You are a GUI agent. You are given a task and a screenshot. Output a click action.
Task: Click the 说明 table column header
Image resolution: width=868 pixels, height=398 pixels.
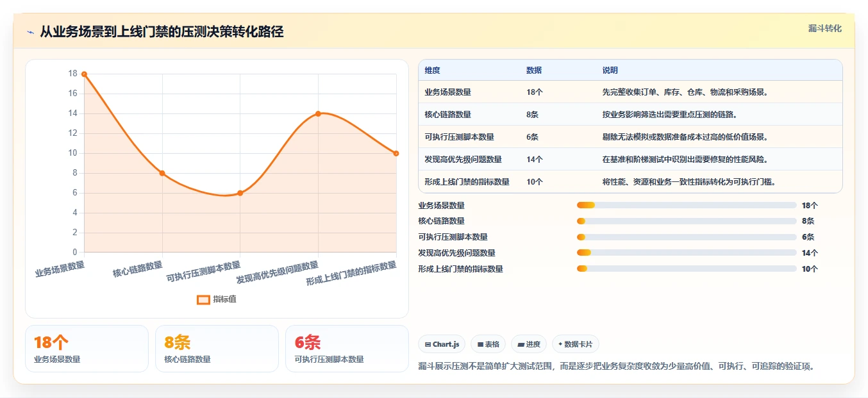610,70
